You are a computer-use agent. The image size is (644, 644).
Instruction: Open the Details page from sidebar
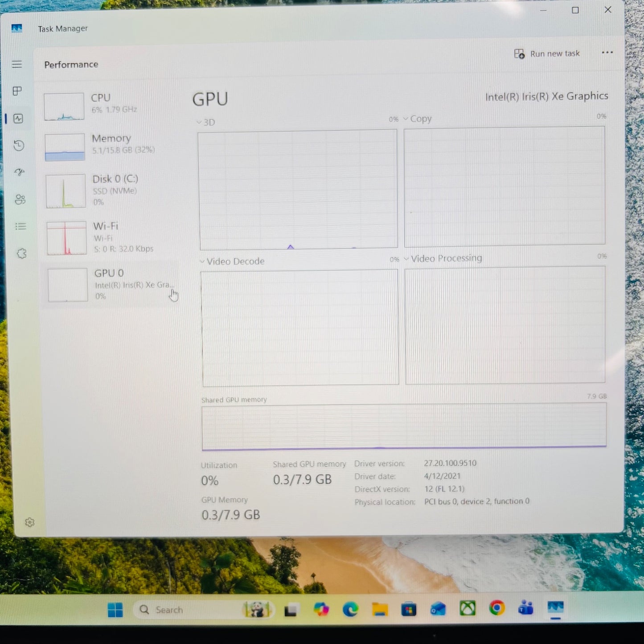(21, 226)
